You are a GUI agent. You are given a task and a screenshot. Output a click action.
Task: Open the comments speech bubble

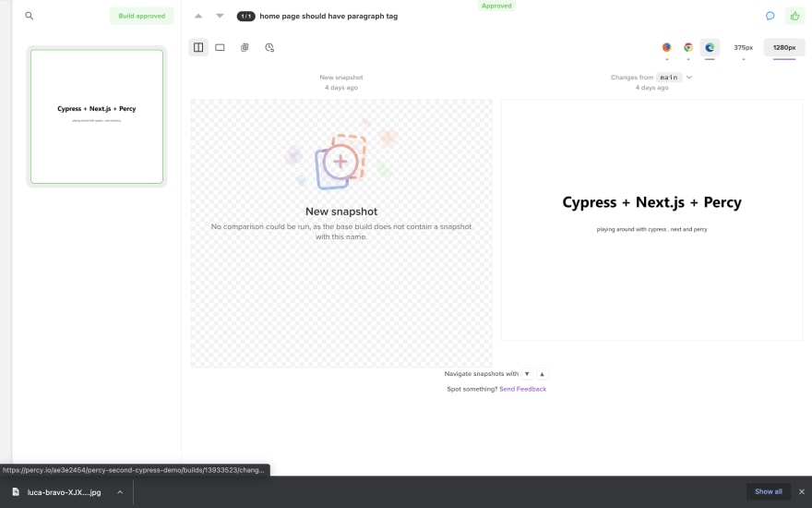[x=770, y=16]
